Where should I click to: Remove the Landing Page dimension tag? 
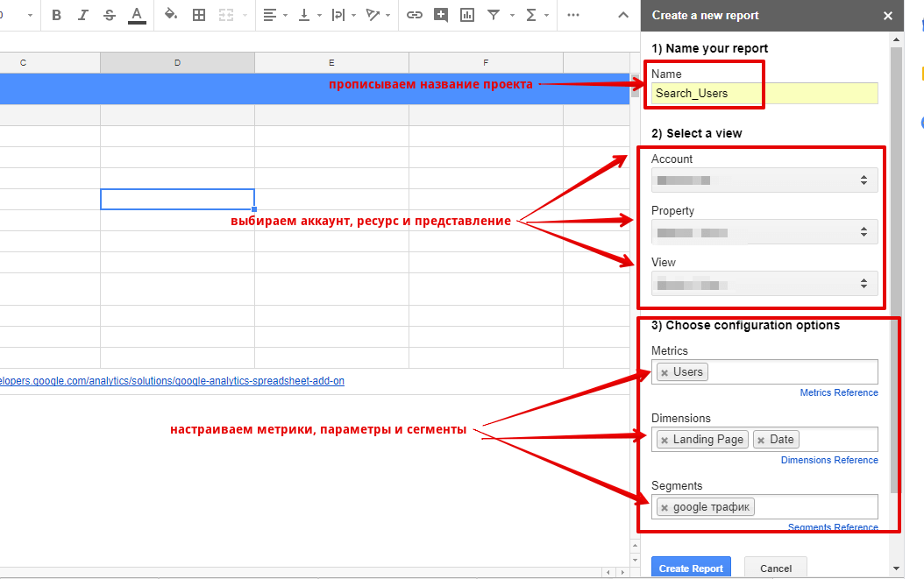[665, 440]
